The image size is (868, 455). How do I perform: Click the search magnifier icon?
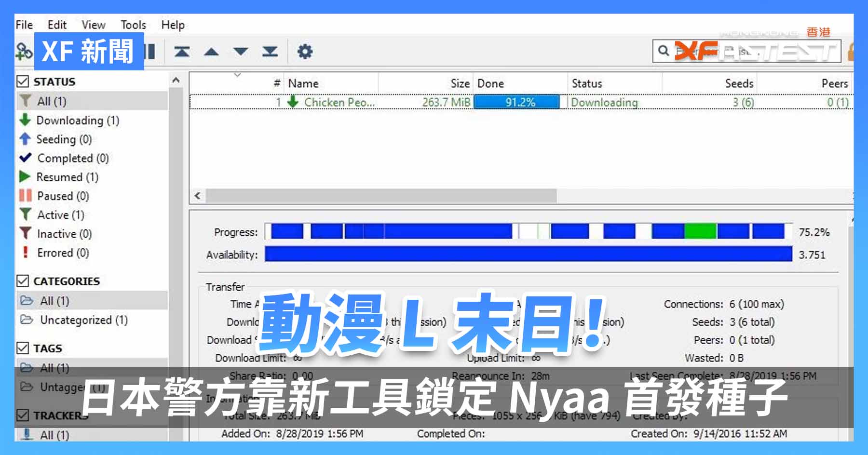(x=664, y=51)
